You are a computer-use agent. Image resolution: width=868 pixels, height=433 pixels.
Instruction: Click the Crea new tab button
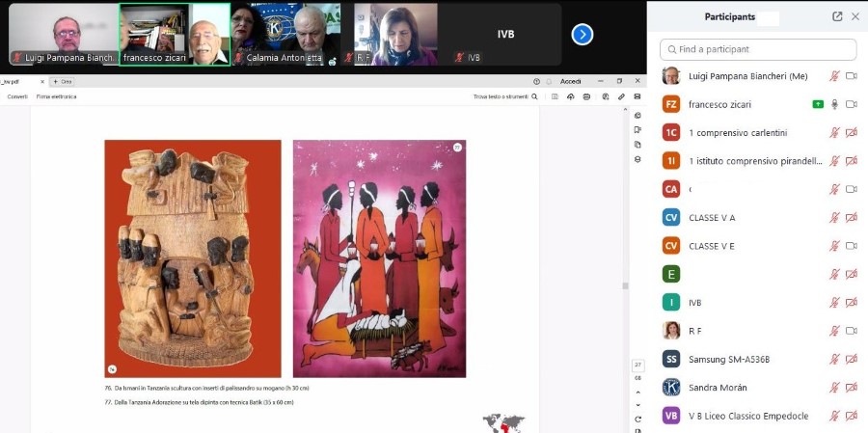click(x=62, y=81)
